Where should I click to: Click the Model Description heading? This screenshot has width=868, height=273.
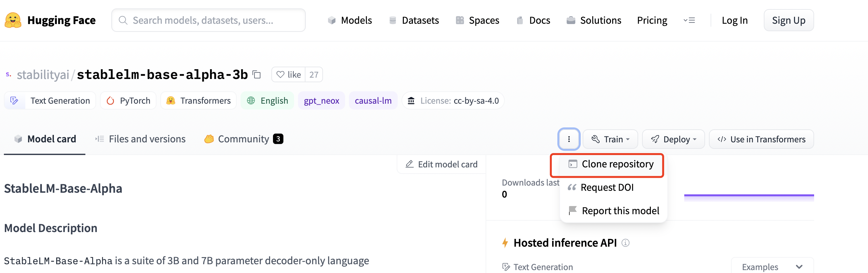pos(51,228)
